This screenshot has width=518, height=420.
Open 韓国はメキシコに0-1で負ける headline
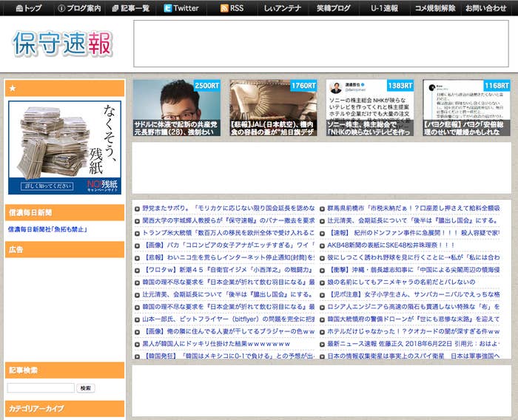[228, 356]
